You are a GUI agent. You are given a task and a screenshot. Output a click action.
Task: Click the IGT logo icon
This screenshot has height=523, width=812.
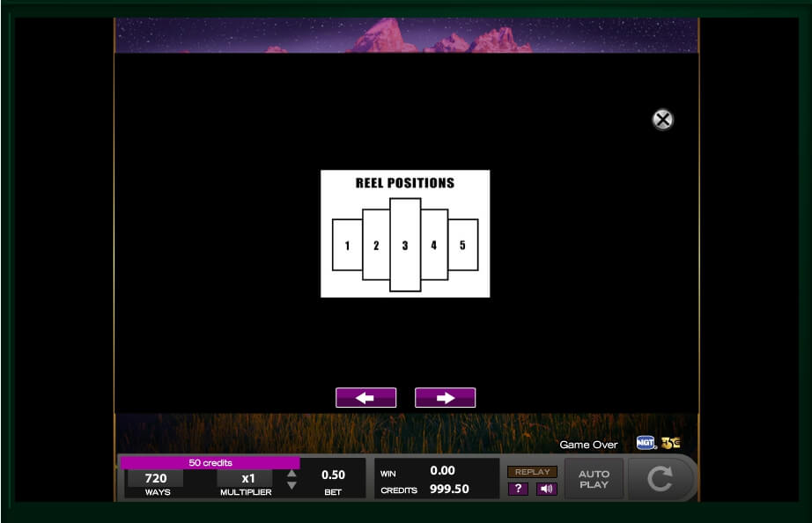pyautogui.click(x=646, y=444)
